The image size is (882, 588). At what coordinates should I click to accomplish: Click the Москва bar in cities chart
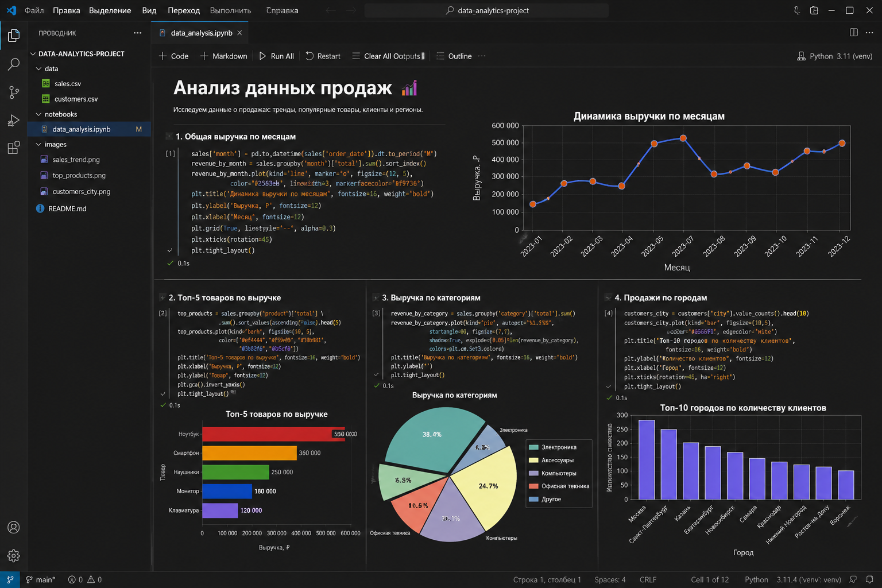coord(647,459)
